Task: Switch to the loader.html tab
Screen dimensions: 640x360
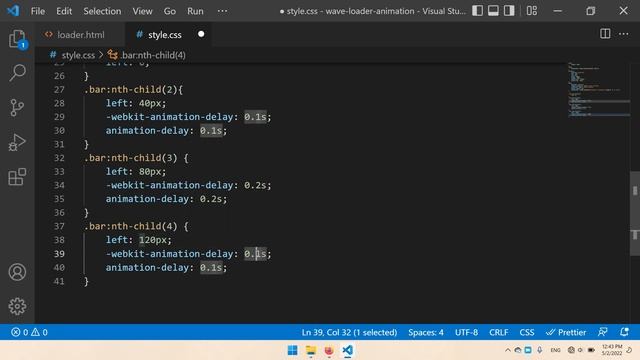Action: (x=80, y=35)
